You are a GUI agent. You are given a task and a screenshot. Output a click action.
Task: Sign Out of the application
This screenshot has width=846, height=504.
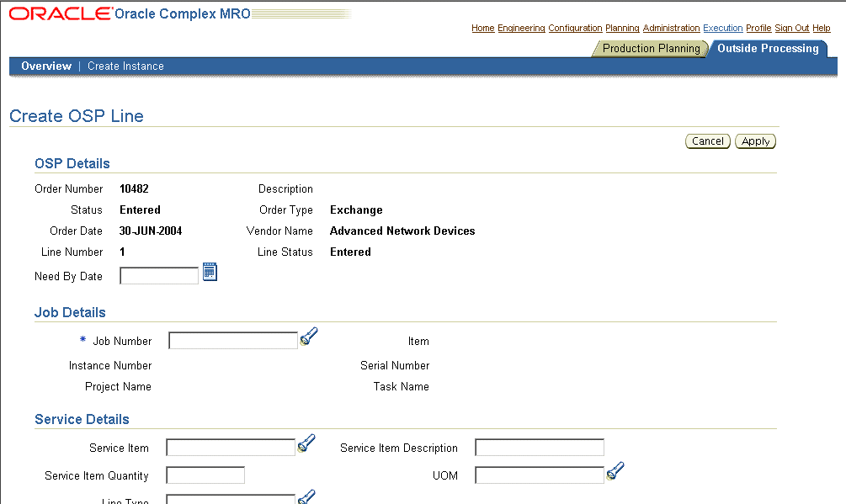pyautogui.click(x=792, y=28)
